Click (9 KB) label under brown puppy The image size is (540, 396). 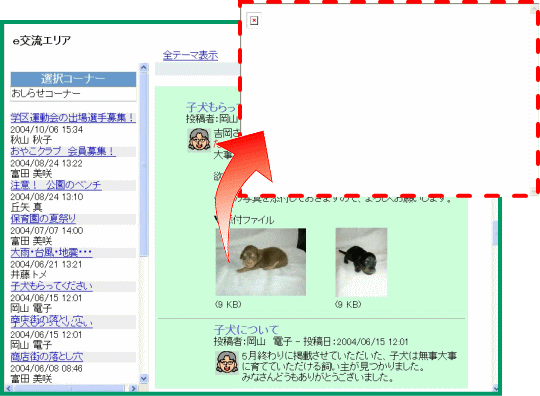point(228,304)
